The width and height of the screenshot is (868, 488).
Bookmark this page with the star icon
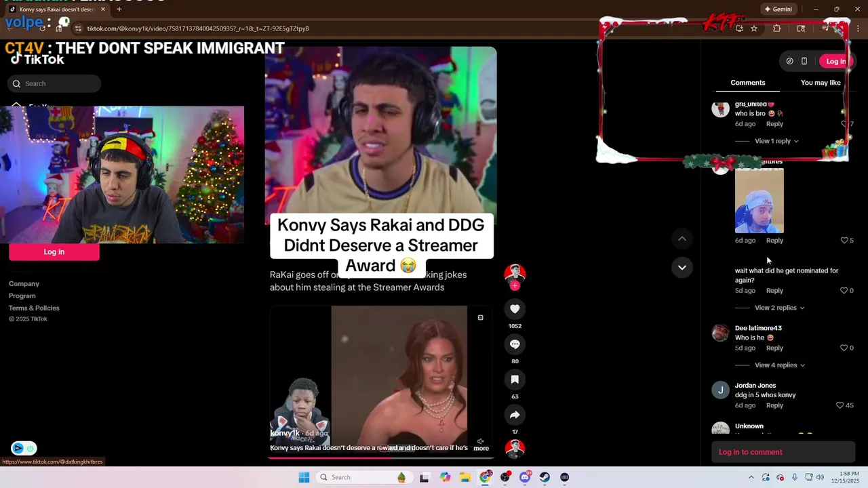click(x=754, y=28)
